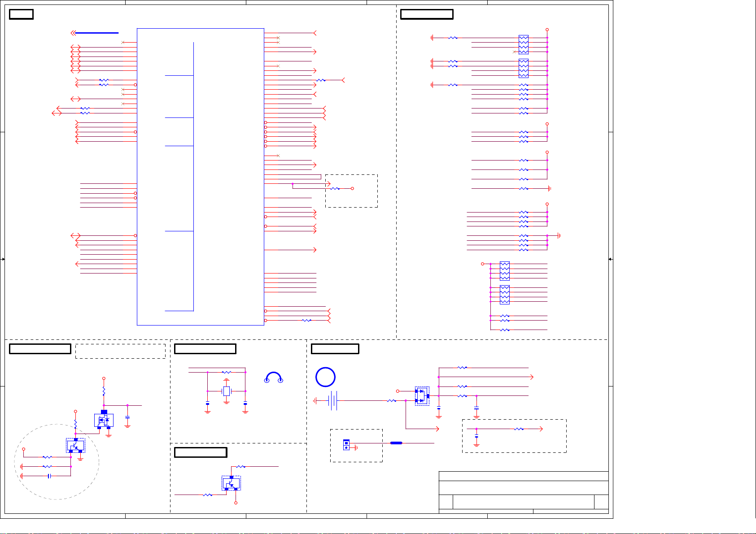Screen dimensions: 756x534
Task: Select the capacitor inside the gray dashed circle
Action: (49, 476)
